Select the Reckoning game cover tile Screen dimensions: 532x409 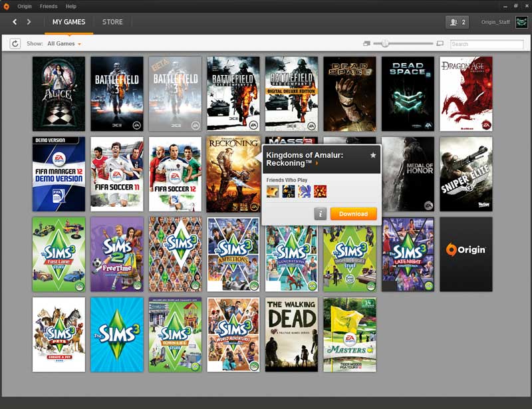[233, 174]
